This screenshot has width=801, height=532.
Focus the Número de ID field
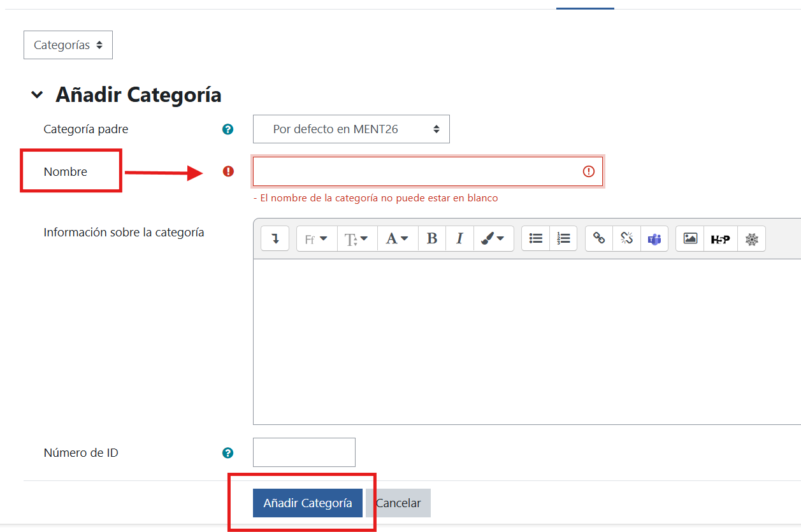(x=304, y=452)
